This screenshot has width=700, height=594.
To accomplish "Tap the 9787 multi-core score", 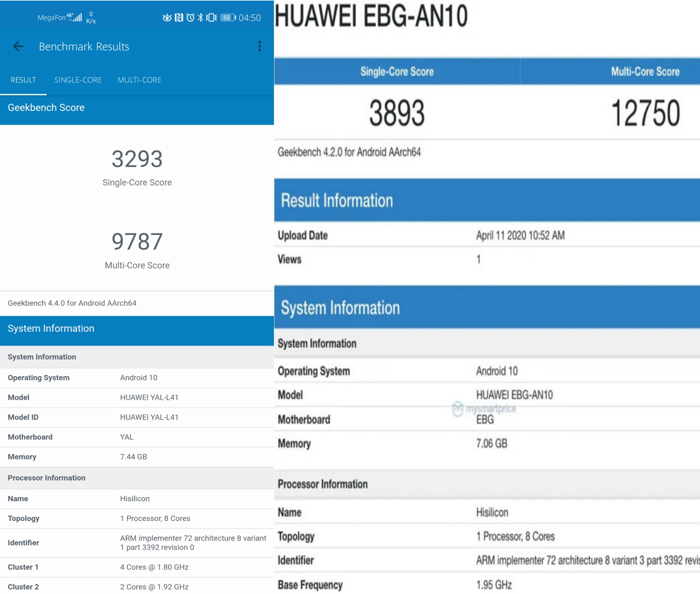I will click(x=137, y=241).
